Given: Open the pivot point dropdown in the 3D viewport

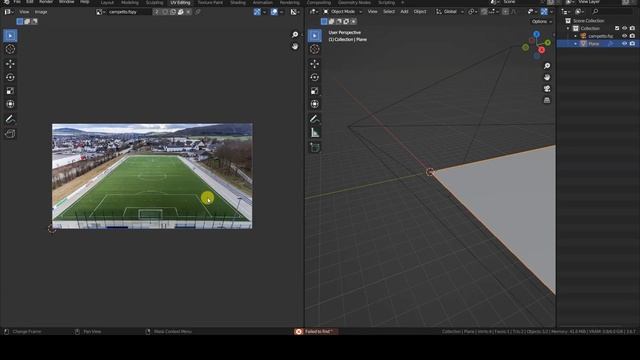Looking at the screenshot, I should click(x=472, y=12).
